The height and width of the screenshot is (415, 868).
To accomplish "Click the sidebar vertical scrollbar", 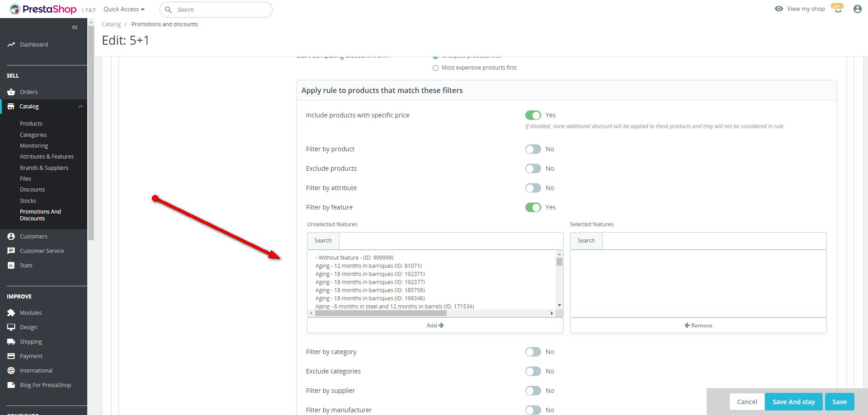I will (x=91, y=133).
